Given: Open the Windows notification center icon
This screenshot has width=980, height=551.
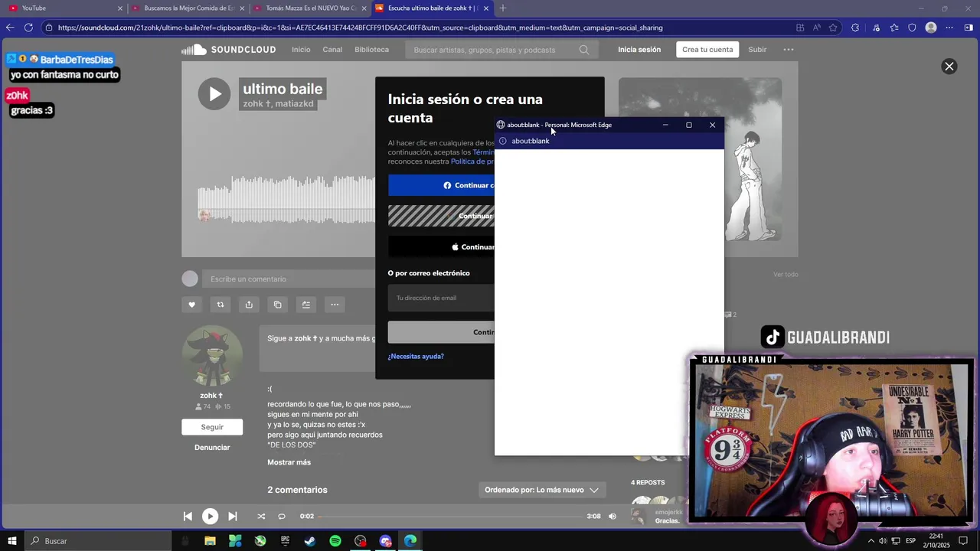Looking at the screenshot, I should click(964, 541).
